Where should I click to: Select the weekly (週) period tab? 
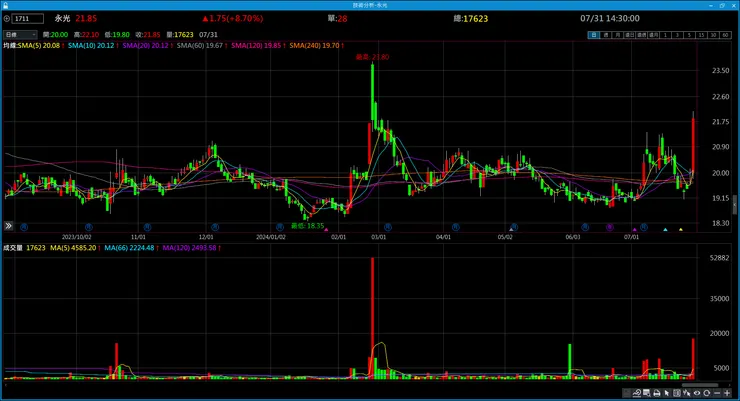[x=606, y=35]
